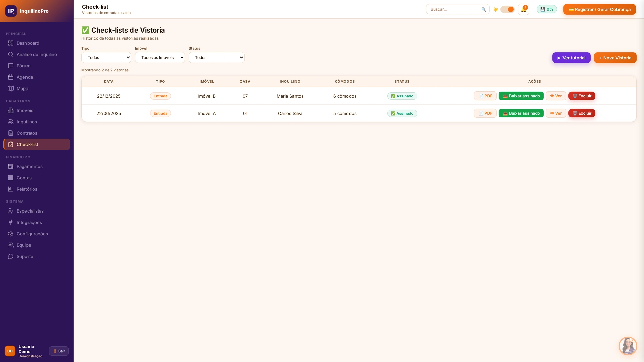Image resolution: width=644 pixels, height=362 pixels.
Task: Click the Fórum chat bubble icon
Action: pyautogui.click(x=11, y=66)
